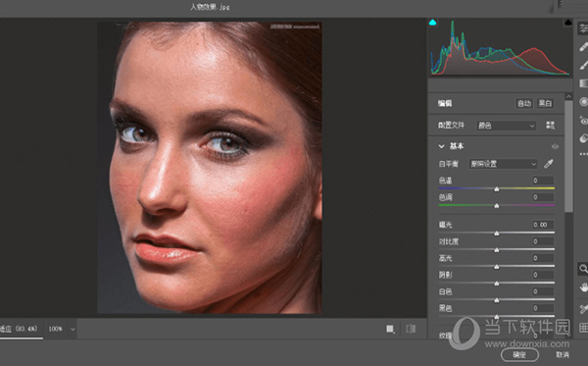Toggle the grid overlay icon

click(x=583, y=328)
